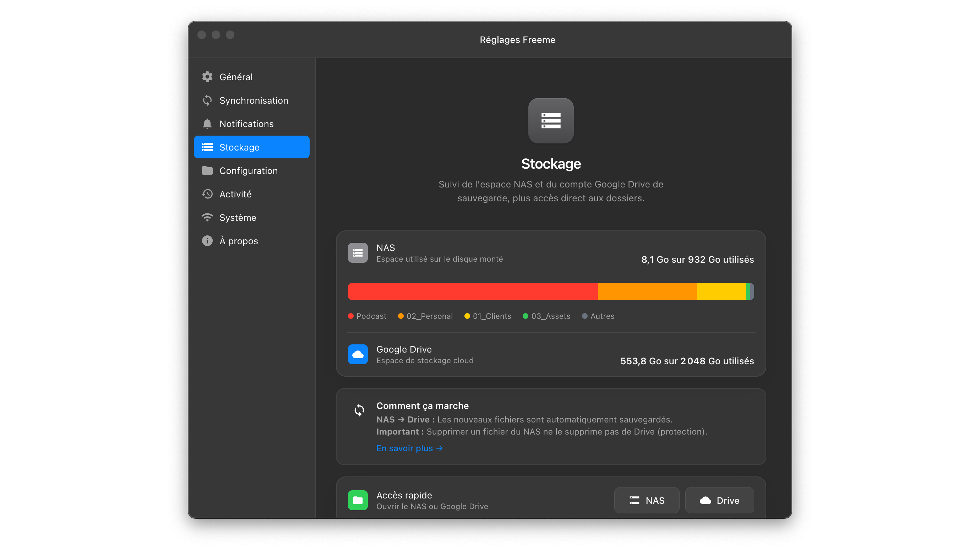Click the 'Ouvrir le NAS ou Google Drive' text
The width and height of the screenshot is (980, 551).
click(x=432, y=507)
